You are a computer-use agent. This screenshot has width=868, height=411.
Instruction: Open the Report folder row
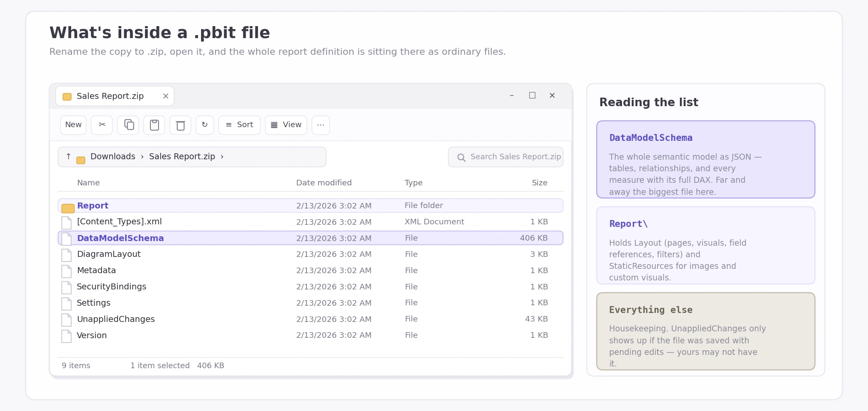[x=311, y=205]
